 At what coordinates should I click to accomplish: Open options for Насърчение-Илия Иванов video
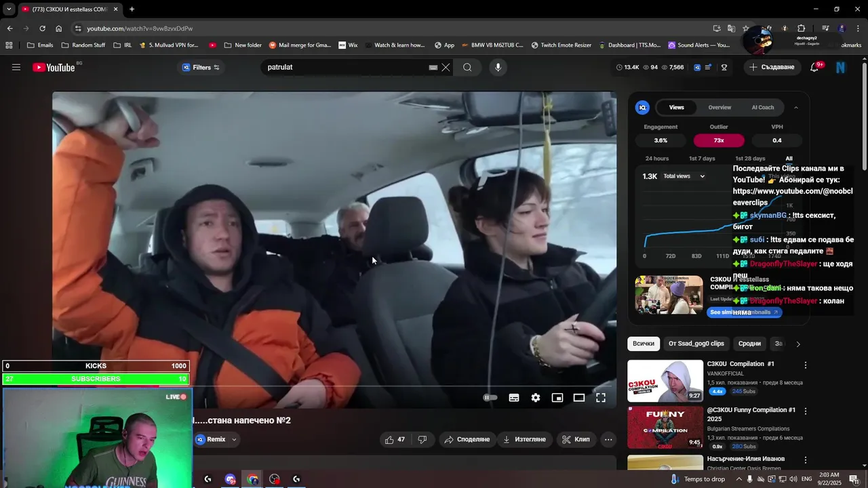[806, 460]
